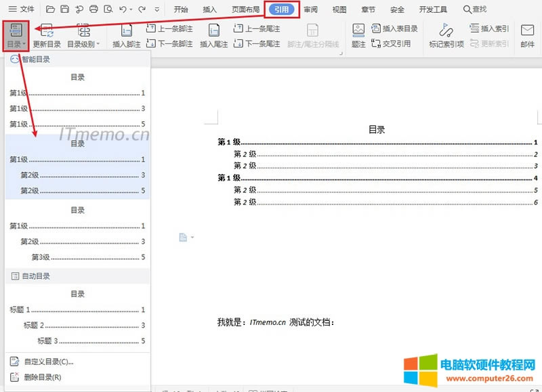Screen dimensions: 542x392
Task: Click the save icon in quick toolbar
Action: tap(64, 9)
